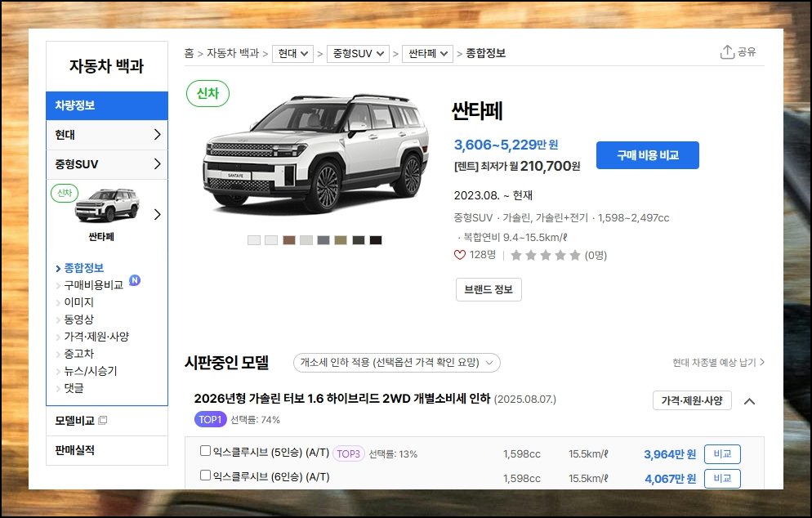Go to 자동차 백과 in the breadcrumb
The width and height of the screenshot is (812, 518).
click(x=233, y=53)
